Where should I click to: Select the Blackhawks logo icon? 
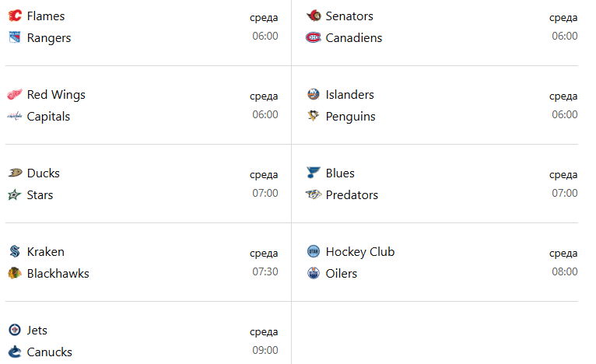point(15,273)
